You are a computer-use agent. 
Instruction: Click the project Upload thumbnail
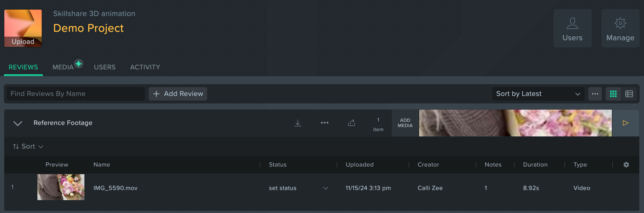pyautogui.click(x=23, y=28)
